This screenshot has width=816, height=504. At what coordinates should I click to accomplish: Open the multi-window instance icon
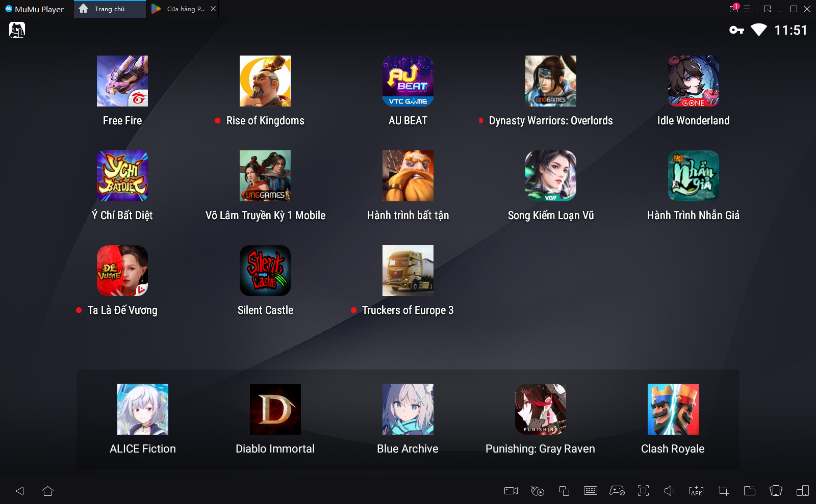coord(564,491)
